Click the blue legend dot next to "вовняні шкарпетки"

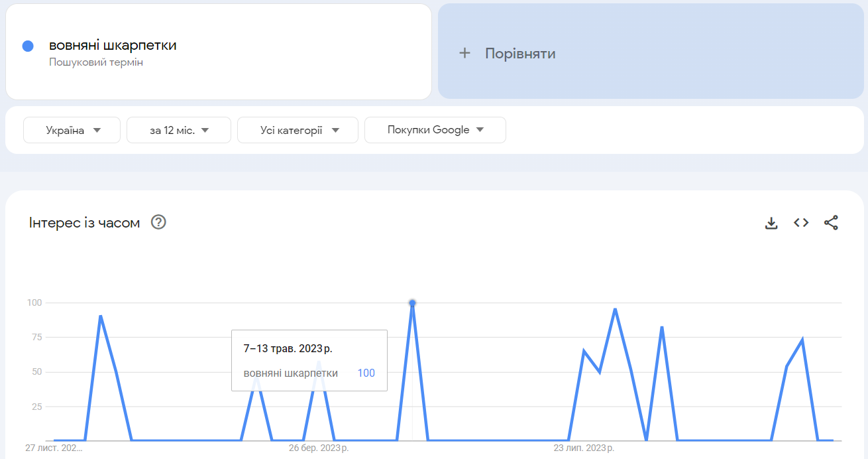(27, 45)
